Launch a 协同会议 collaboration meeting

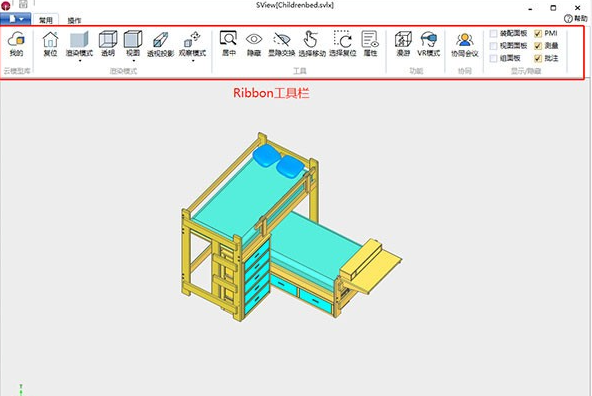[x=465, y=45]
